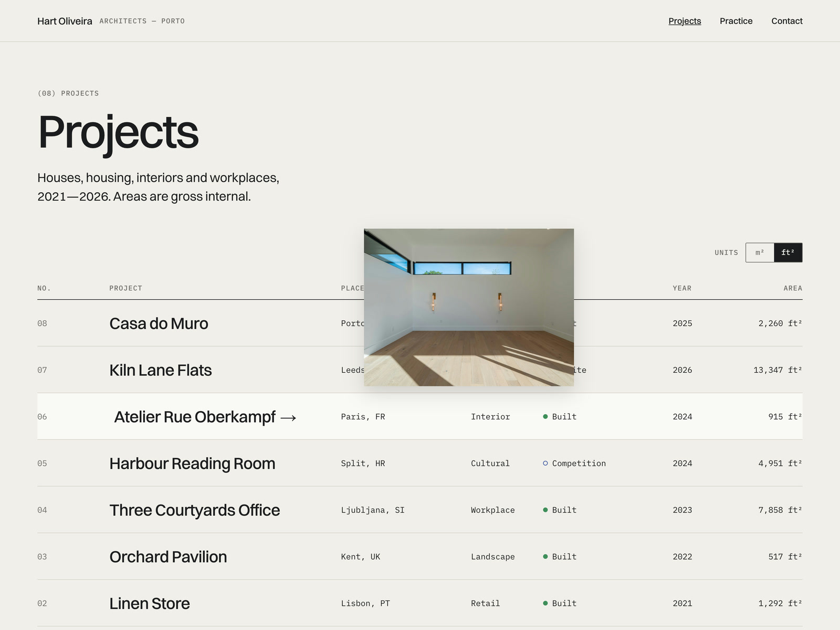
Task: Click the Retail type cell
Action: [x=486, y=604]
